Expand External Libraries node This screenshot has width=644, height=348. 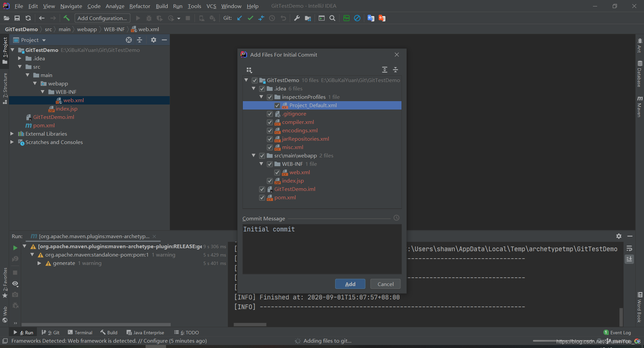coord(12,134)
